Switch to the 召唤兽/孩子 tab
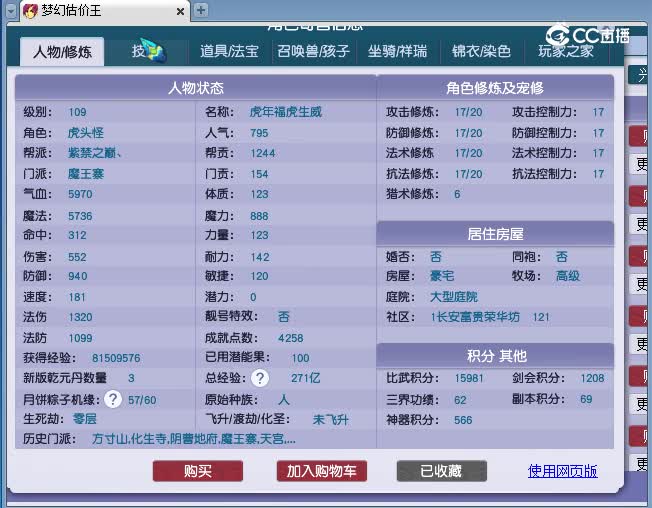The width and height of the screenshot is (652, 508). [313, 51]
